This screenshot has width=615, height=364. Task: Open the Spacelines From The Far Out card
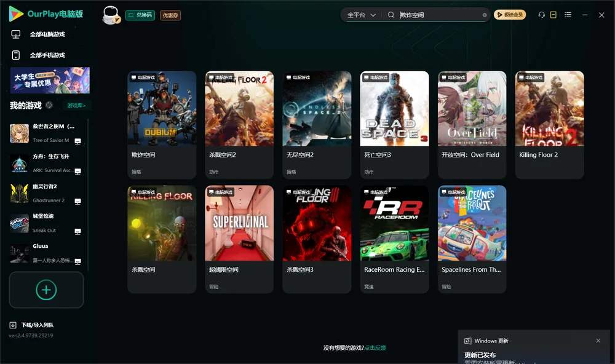pyautogui.click(x=472, y=239)
